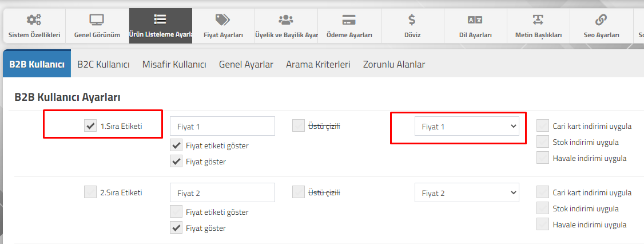The height and width of the screenshot is (244, 644).
Task: Open the Arama Kriterleri tab
Action: click(319, 65)
